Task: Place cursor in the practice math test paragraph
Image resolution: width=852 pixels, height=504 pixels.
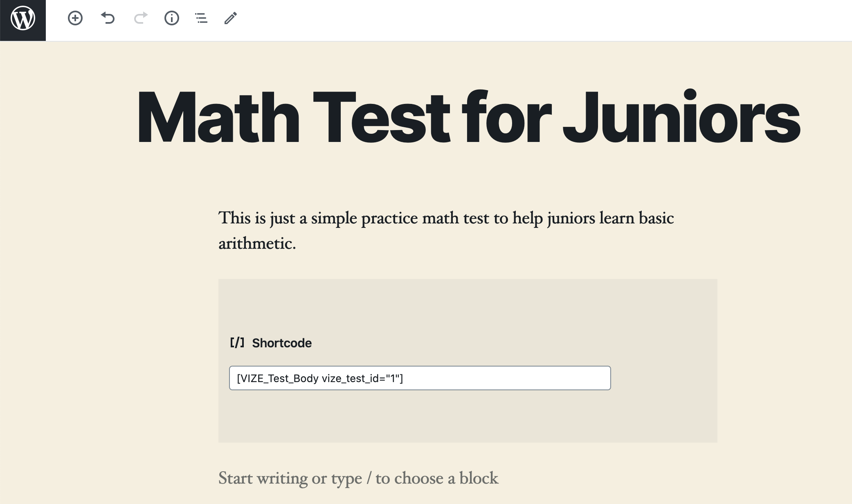Action: (x=446, y=230)
